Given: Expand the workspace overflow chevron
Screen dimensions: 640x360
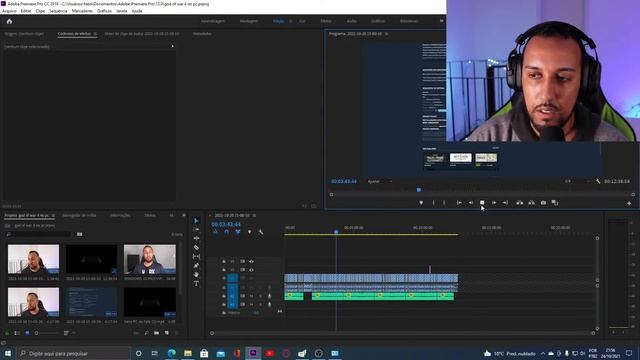Looking at the screenshot, I should [x=441, y=21].
